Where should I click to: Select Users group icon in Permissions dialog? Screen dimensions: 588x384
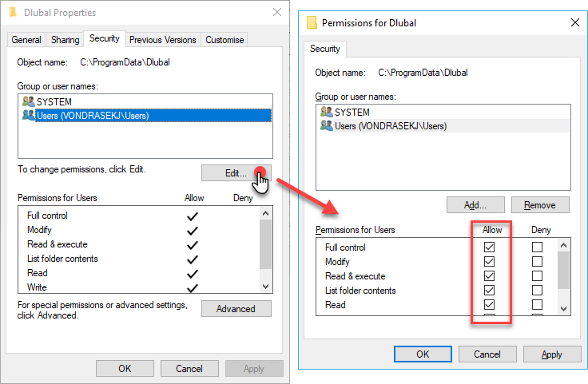click(326, 125)
